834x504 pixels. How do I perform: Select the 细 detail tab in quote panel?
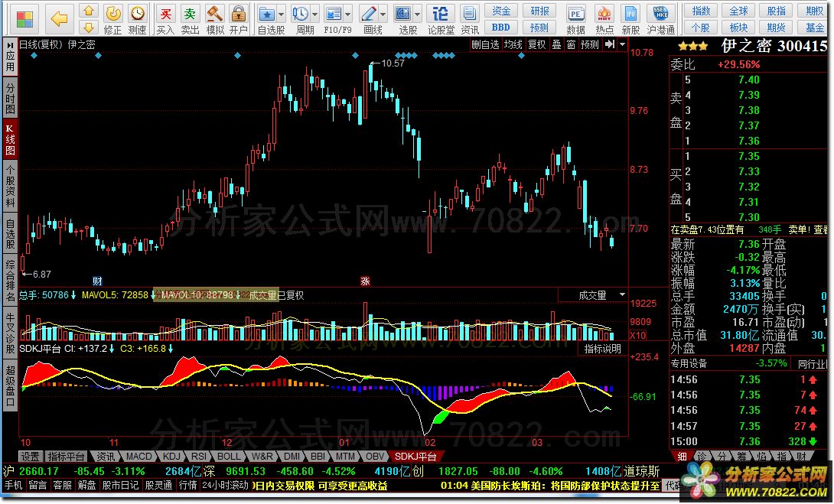683,457
